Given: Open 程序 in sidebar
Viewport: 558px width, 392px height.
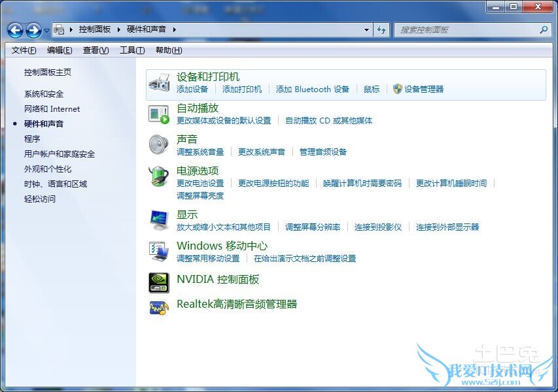Looking at the screenshot, I should (32, 139).
